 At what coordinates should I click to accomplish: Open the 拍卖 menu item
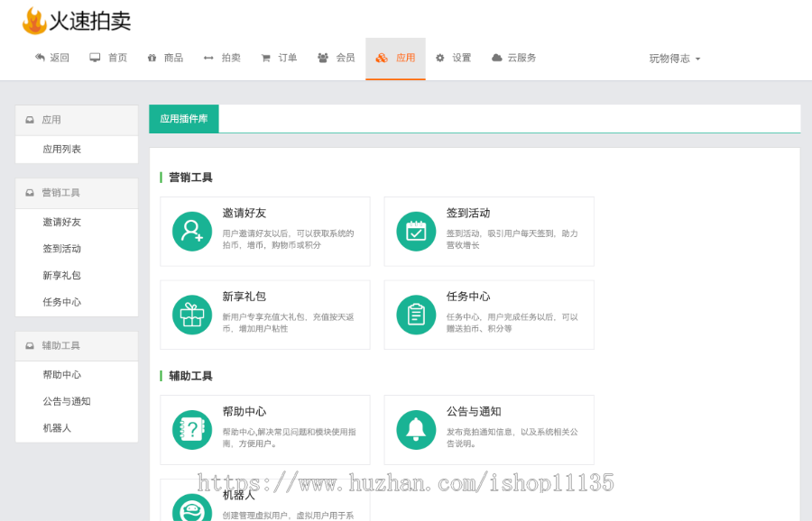pos(222,58)
